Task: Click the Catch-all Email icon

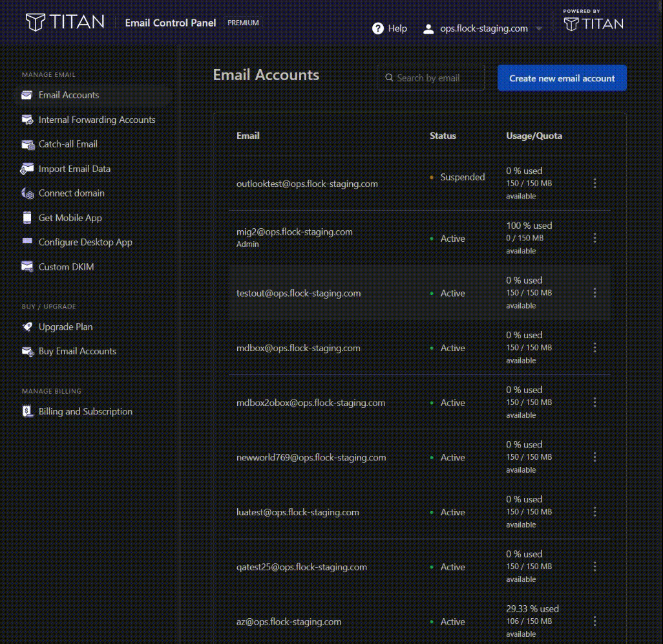Action: tap(28, 144)
